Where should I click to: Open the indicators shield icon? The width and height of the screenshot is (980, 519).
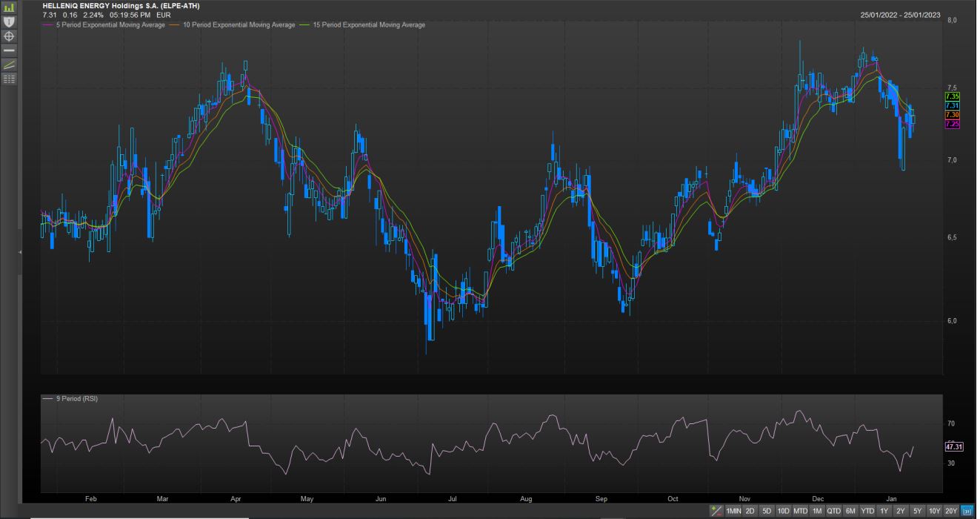pos(9,22)
